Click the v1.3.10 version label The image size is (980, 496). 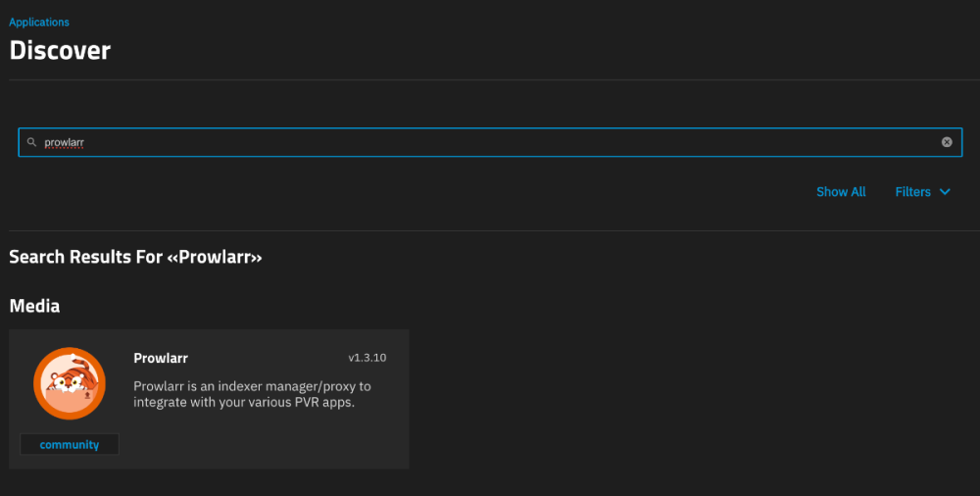[x=367, y=358]
